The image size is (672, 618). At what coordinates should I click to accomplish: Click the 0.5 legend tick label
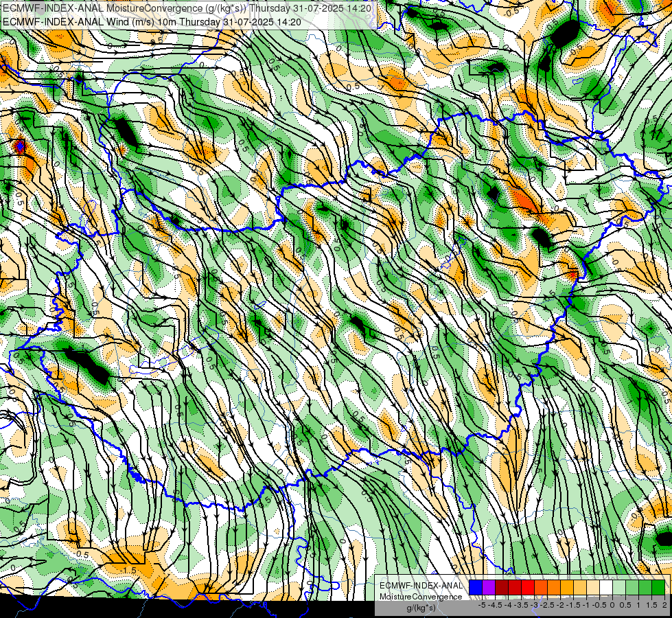(x=626, y=605)
